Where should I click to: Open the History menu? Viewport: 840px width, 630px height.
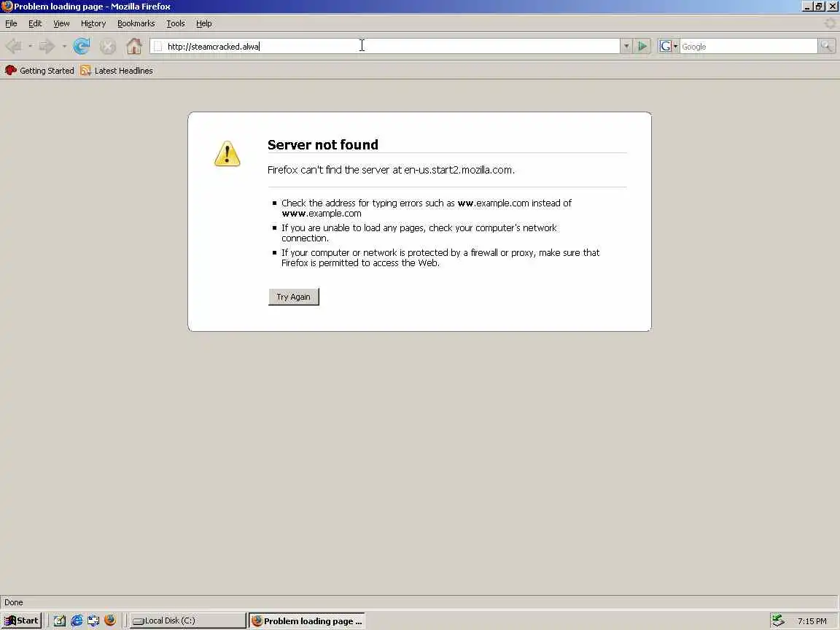(x=93, y=23)
